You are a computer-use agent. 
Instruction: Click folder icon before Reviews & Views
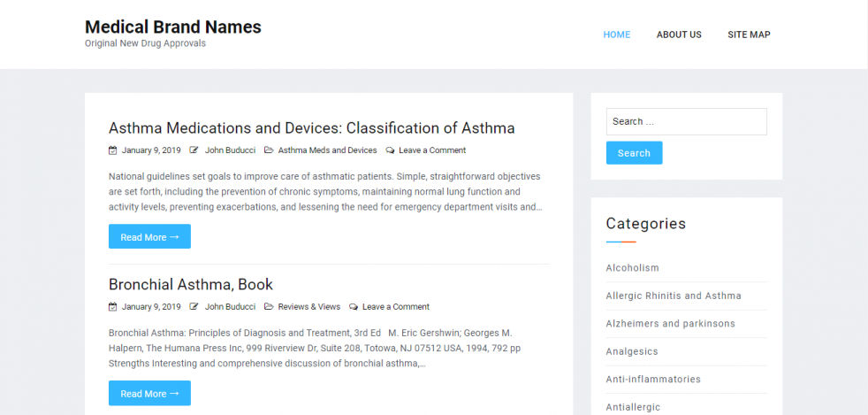pyautogui.click(x=269, y=307)
